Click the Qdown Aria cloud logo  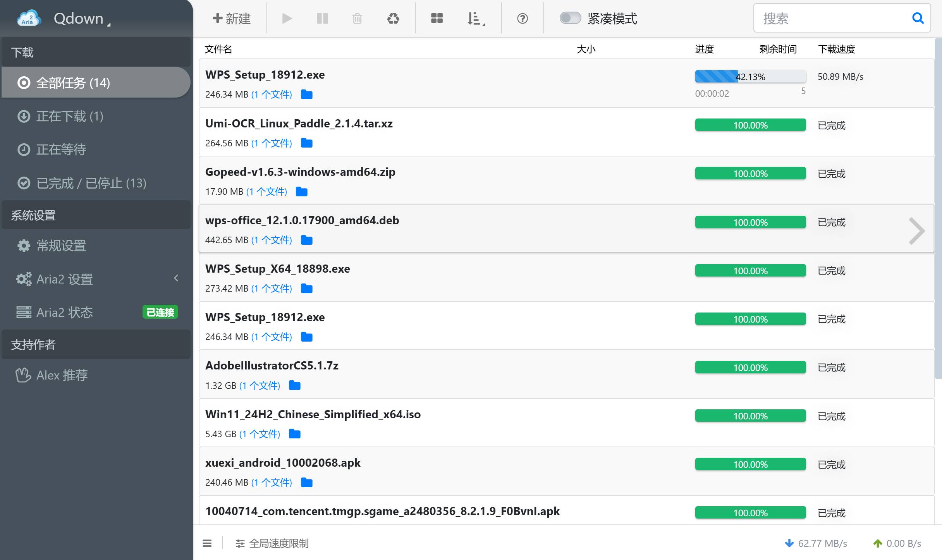click(29, 18)
